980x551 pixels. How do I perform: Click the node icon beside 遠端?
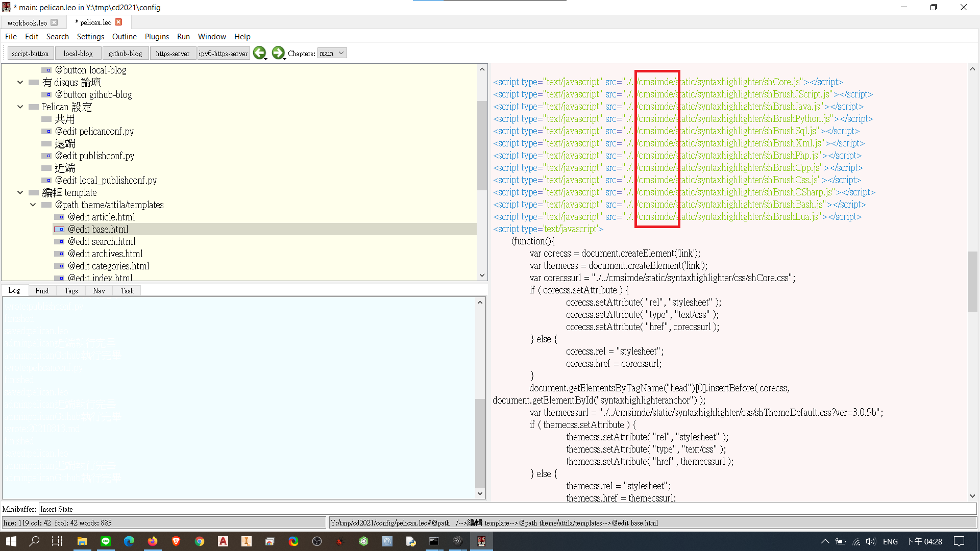tap(46, 144)
